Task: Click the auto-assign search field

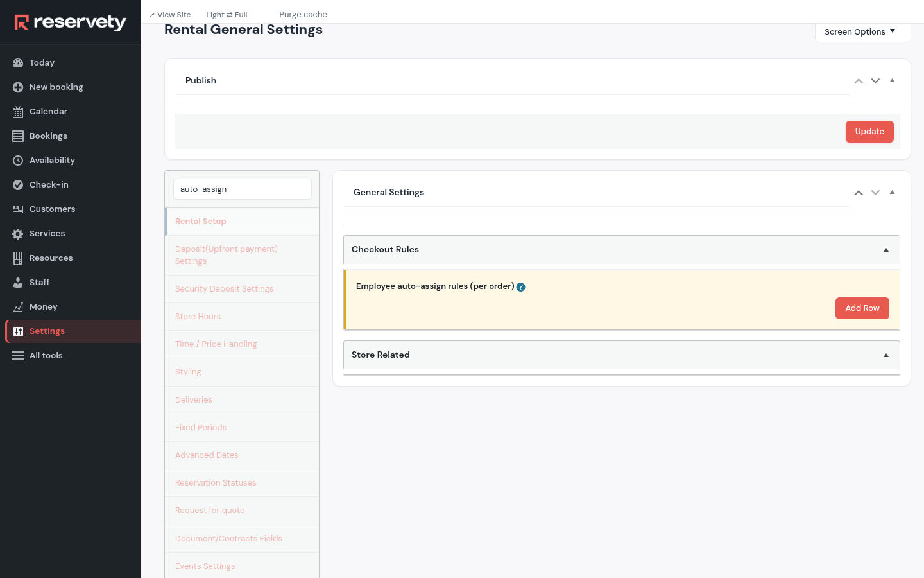Action: (243, 189)
